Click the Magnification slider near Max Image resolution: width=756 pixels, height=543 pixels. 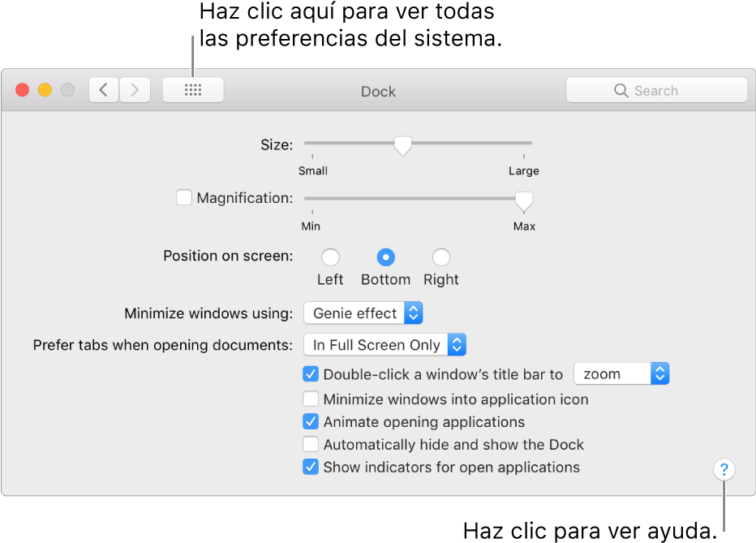click(x=523, y=199)
